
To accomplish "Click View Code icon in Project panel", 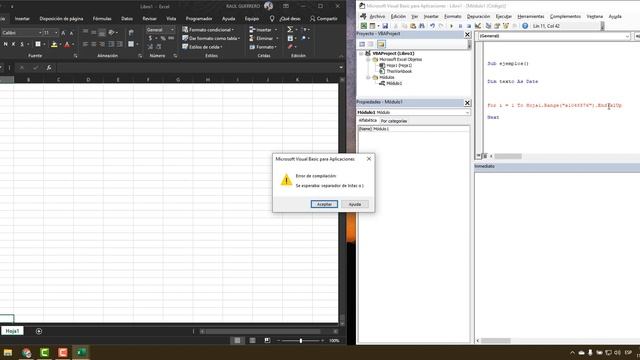I will pyautogui.click(x=362, y=44).
